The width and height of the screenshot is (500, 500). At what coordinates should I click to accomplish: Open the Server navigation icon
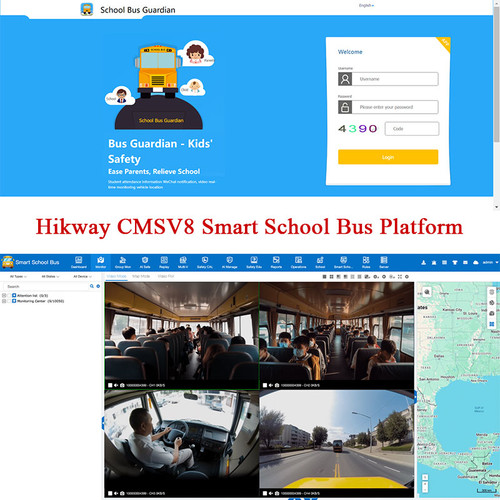[x=384, y=262]
